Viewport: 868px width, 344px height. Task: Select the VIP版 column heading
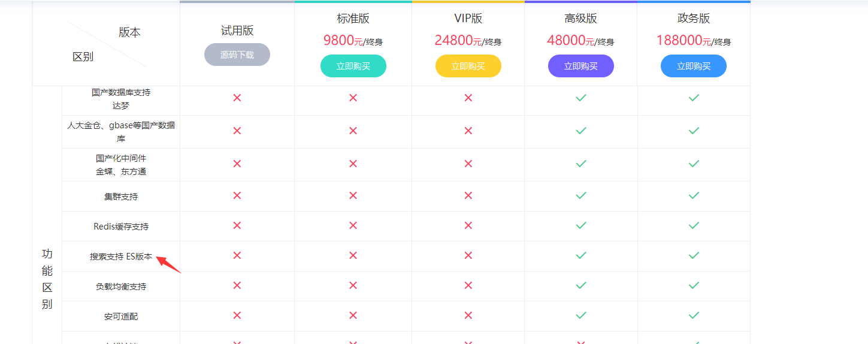[468, 18]
